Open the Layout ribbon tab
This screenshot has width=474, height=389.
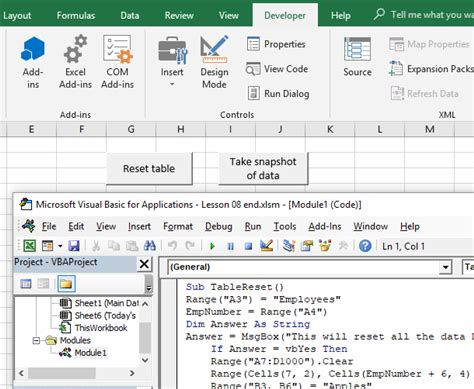(17, 15)
